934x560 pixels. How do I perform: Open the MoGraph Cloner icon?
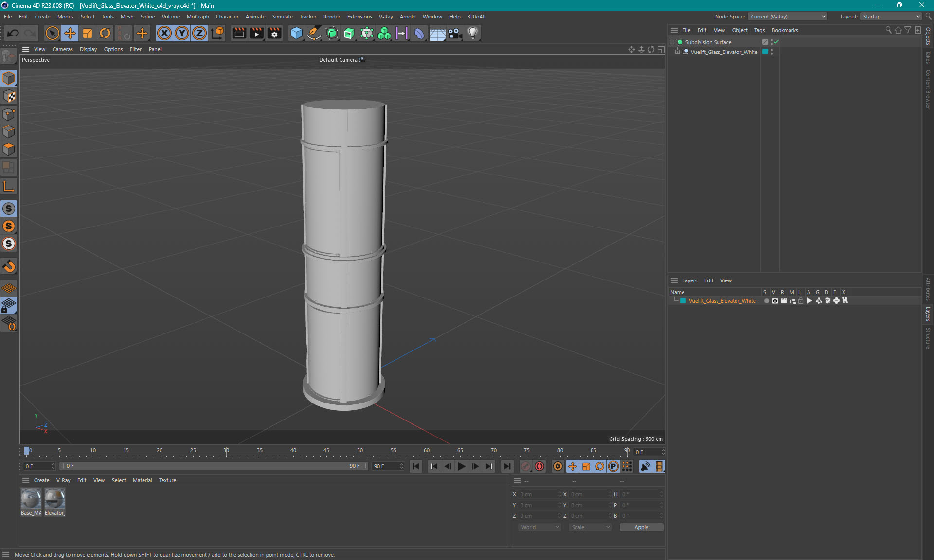click(x=384, y=33)
